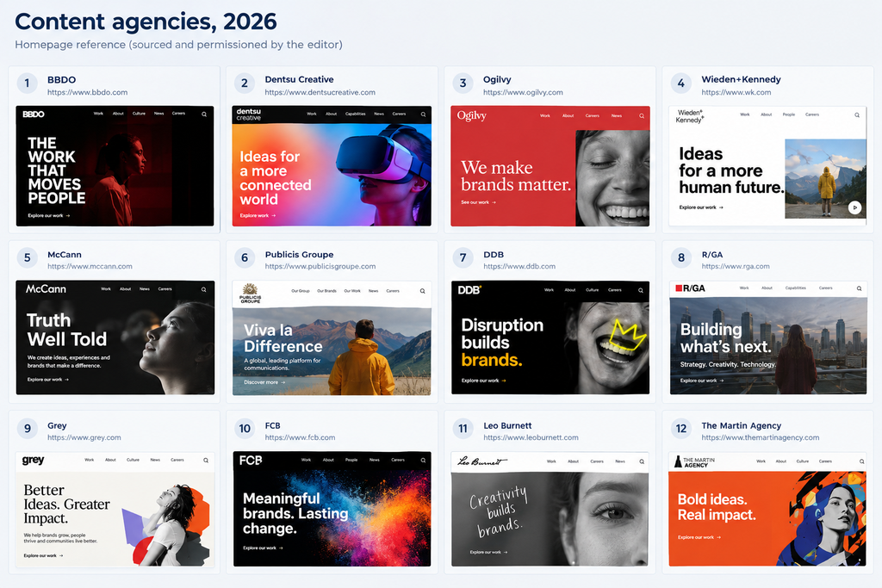882x588 pixels.
Task: Click the McCann logo in its homepage
Action: pos(46,289)
